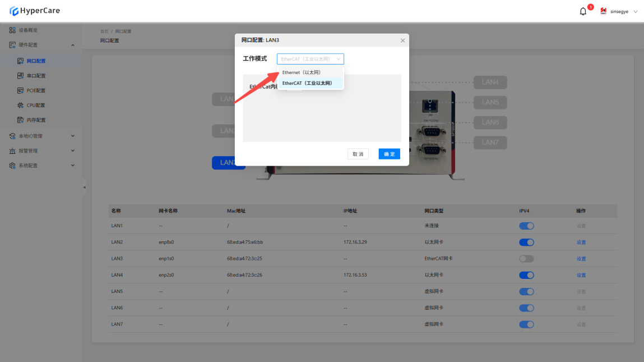
Task: Click the 设备概览 sidebar icon
Action: click(12, 30)
